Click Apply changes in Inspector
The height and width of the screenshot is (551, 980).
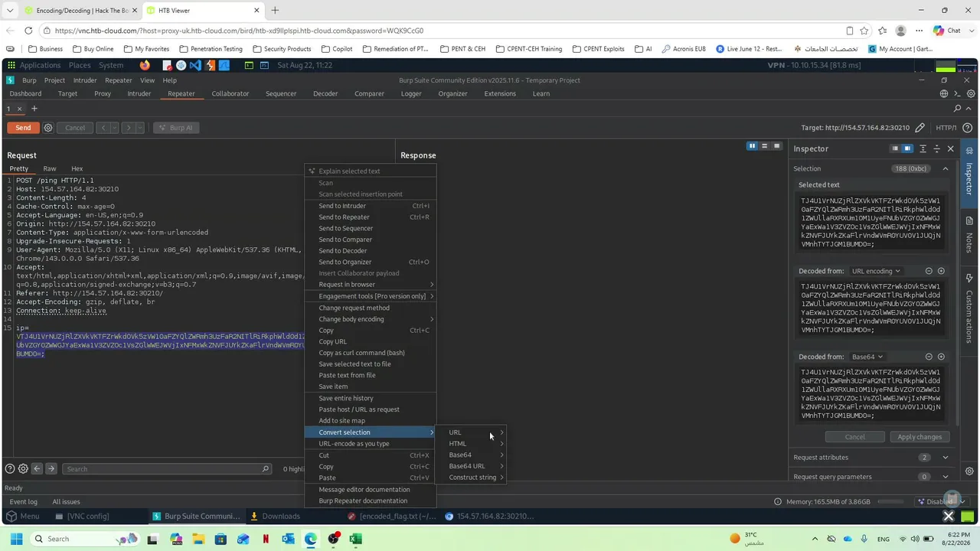(x=920, y=437)
